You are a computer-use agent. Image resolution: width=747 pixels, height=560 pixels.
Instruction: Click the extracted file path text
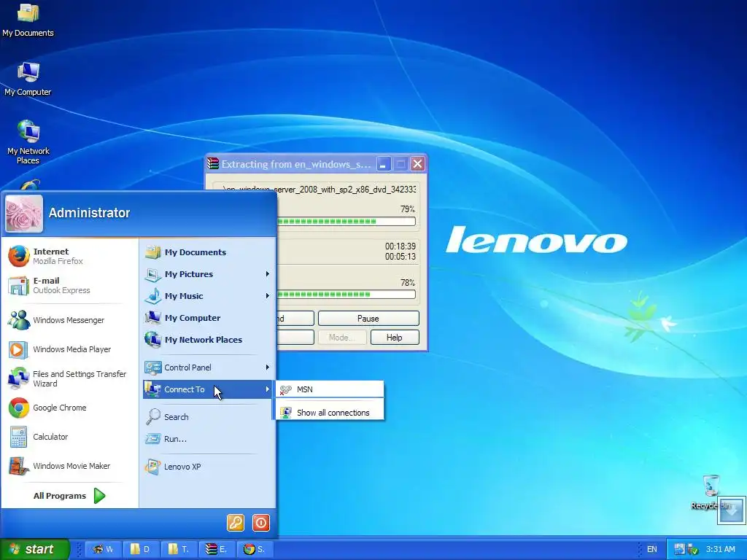pos(320,190)
